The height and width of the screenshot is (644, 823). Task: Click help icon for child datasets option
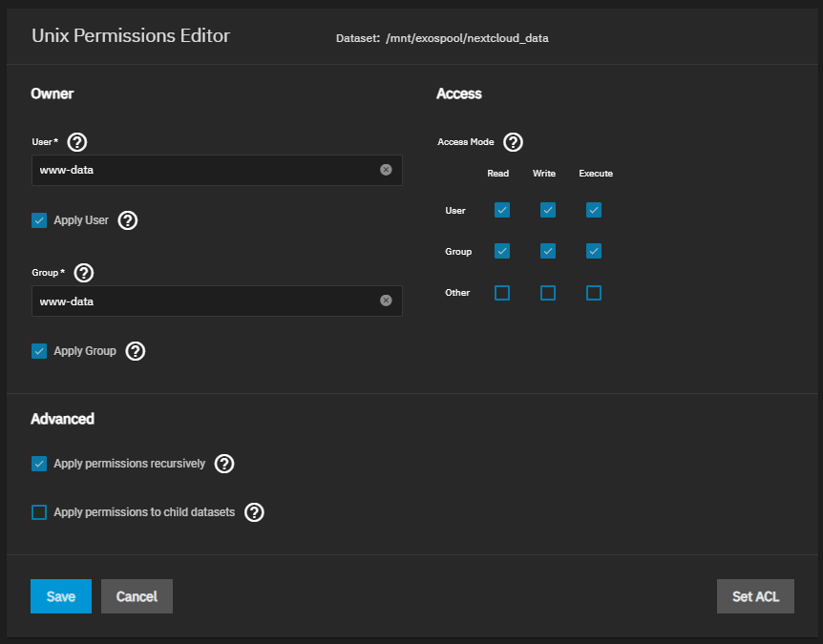tap(254, 512)
